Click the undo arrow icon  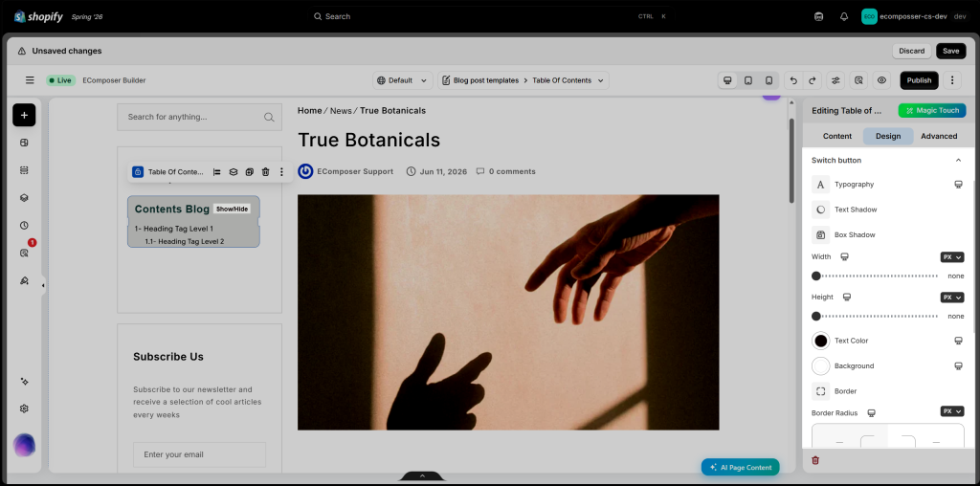coord(793,80)
